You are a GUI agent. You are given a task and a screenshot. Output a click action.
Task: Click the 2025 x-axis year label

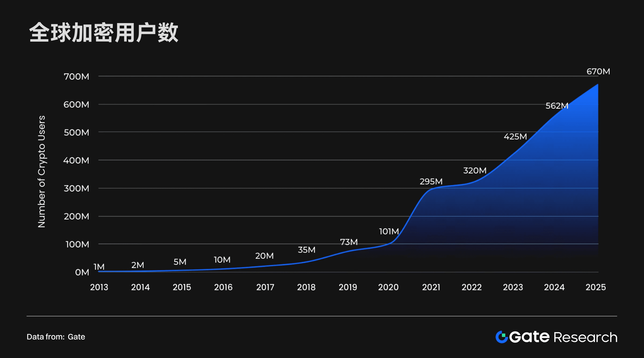595,287
